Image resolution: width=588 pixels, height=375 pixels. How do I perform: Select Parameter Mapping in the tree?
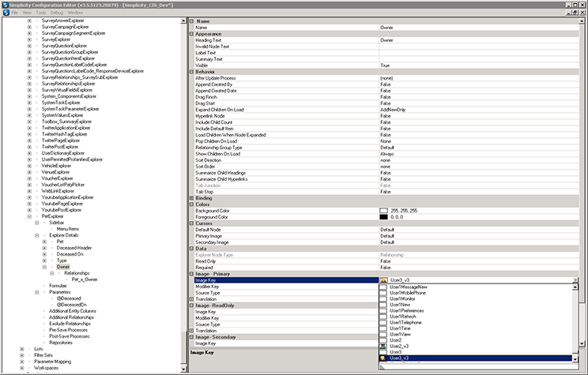(x=52, y=362)
